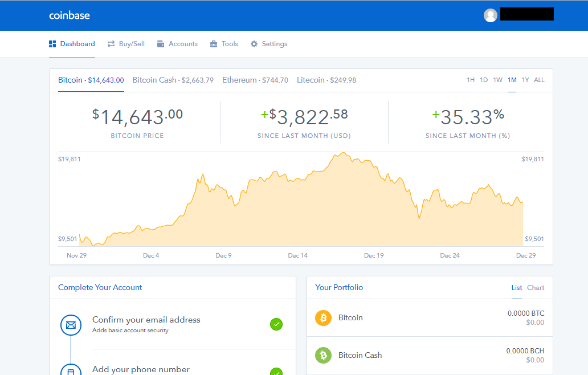Click the Dec 19 axis label
The width and height of the screenshot is (588, 375).
click(x=374, y=255)
